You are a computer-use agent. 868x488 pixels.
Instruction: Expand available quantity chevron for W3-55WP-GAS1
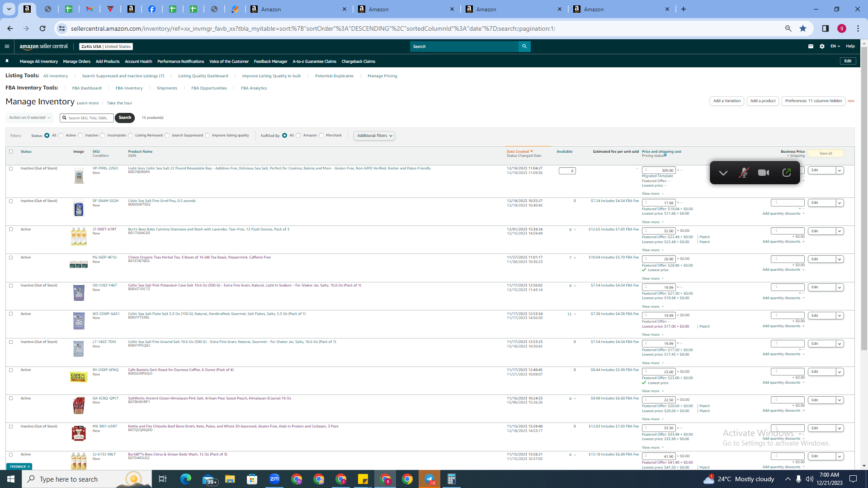pos(575,314)
